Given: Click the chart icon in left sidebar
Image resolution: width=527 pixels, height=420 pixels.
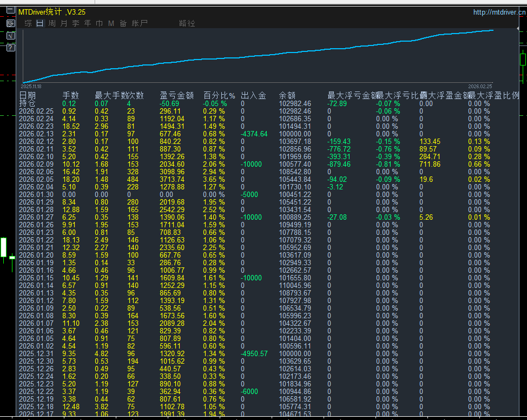Looking at the screenshot, I should tap(10, 23).
